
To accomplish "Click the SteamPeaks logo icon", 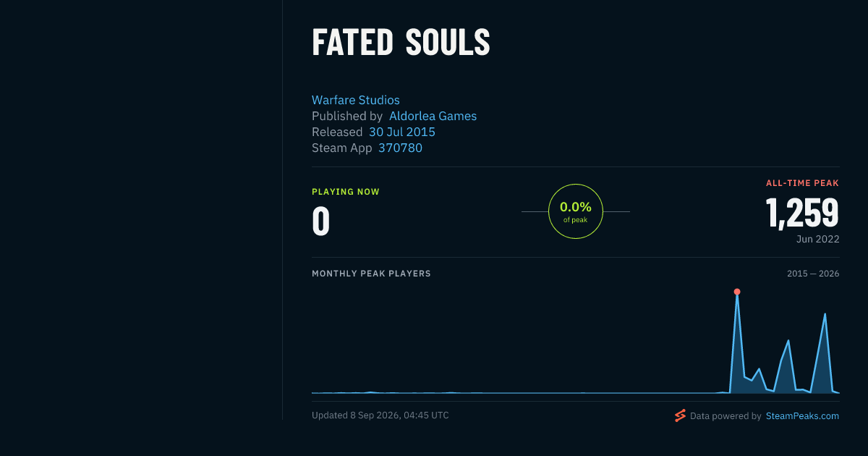I will 680,415.
